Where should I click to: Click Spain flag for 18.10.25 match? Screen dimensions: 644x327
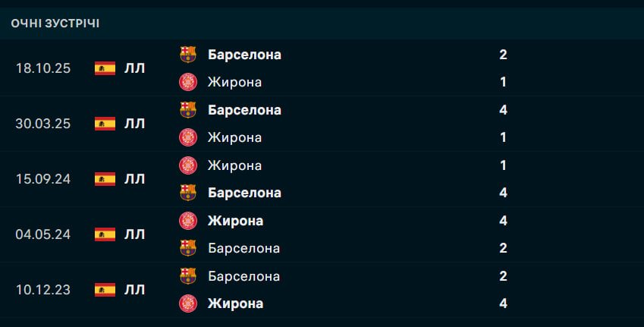coord(105,68)
